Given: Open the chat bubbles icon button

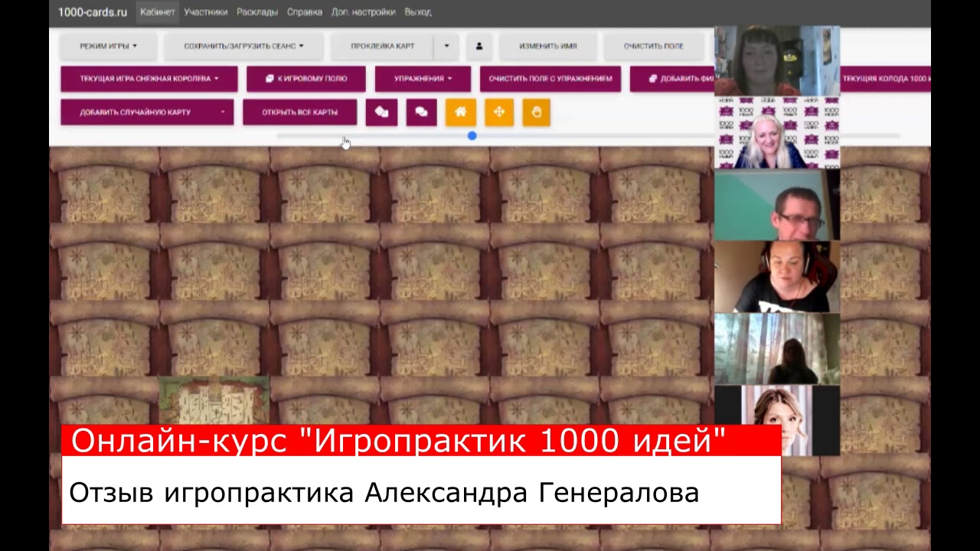Looking at the screenshot, I should click(421, 112).
